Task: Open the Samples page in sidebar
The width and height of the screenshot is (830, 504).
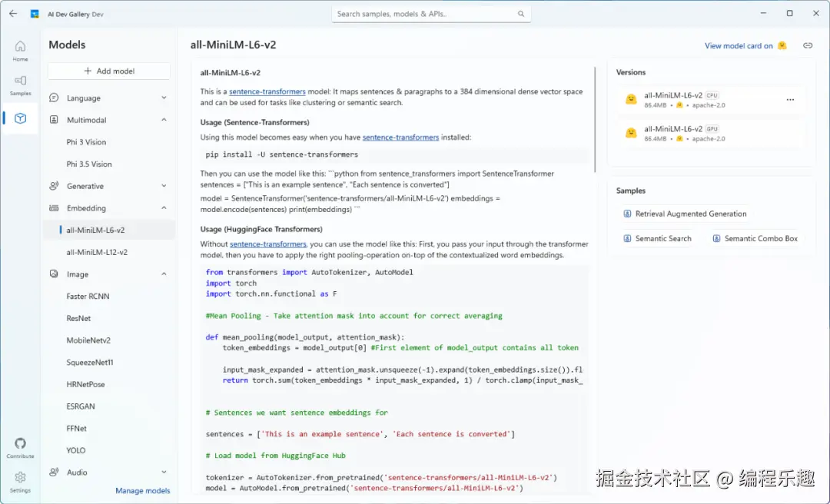Action: click(x=20, y=85)
